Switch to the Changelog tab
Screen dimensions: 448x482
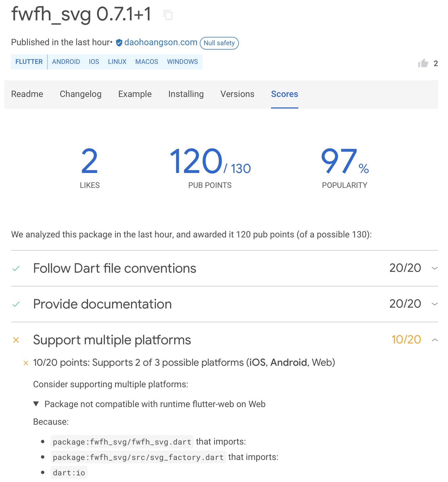(x=80, y=94)
